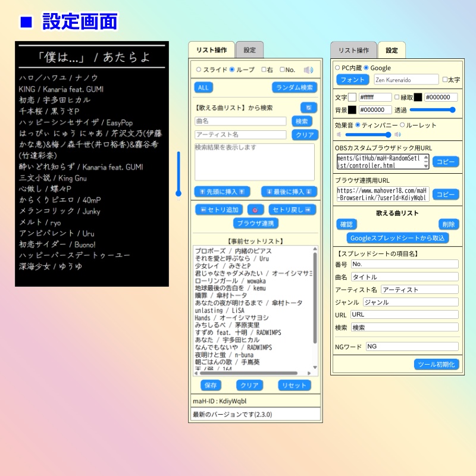The width and height of the screenshot is (476, 476).
Task: Click the up arrow of the 事前セットリスト scrollbar
Action: coord(315,249)
